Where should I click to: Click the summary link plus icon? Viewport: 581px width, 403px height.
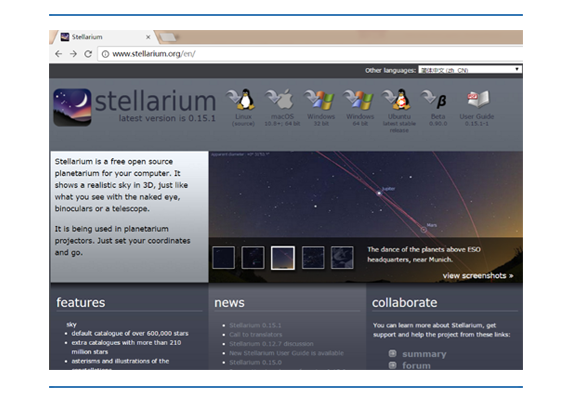392,353
